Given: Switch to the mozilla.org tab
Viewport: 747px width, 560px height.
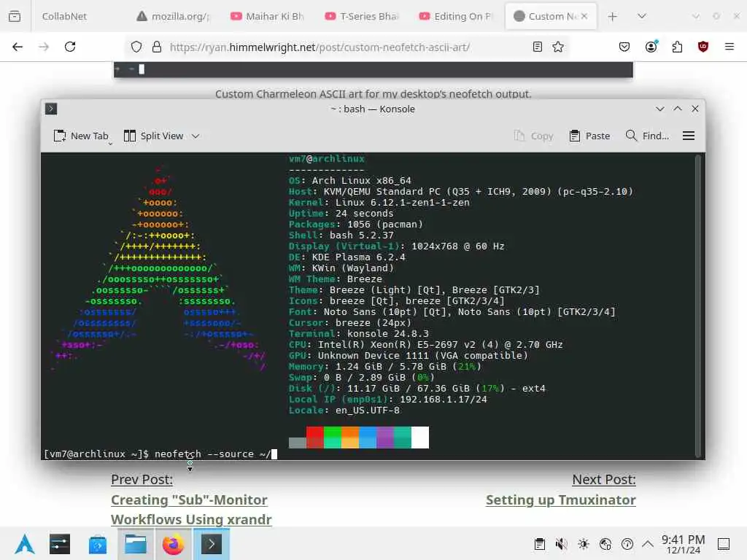Looking at the screenshot, I should point(174,16).
